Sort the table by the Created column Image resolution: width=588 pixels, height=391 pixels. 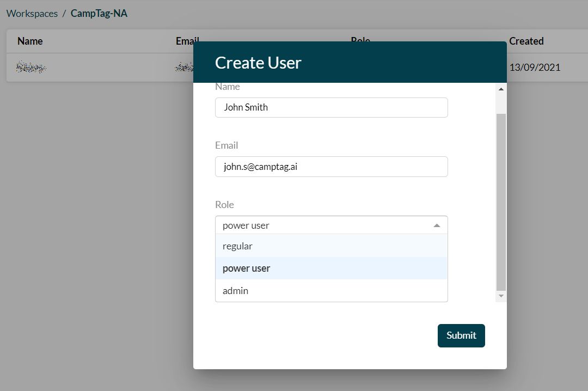[526, 41]
